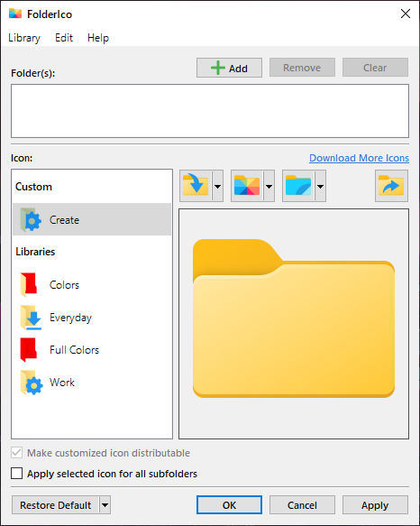
Task: Click the multicolored folder toolbar icon
Action: (x=247, y=186)
